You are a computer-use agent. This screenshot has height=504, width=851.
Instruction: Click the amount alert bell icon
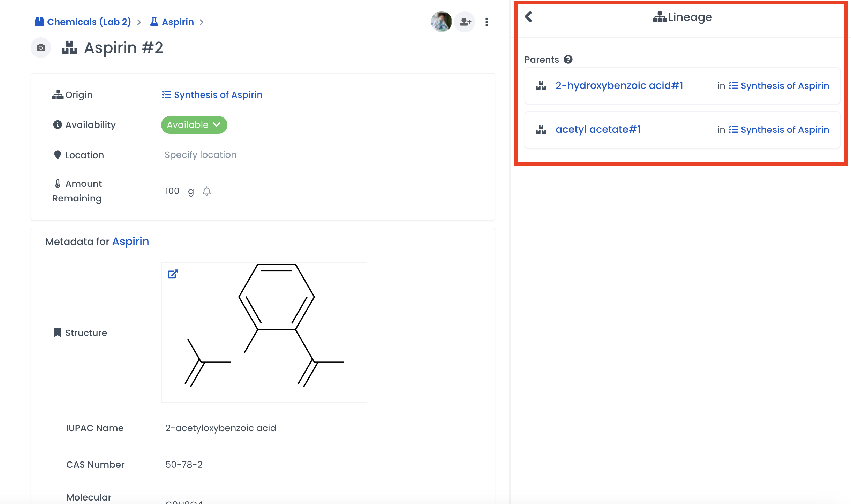[206, 191]
